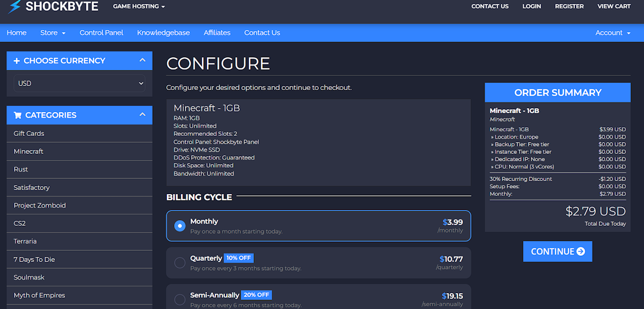This screenshot has width=644, height=309.
Task: Click the CONTINUE button
Action: point(557,251)
